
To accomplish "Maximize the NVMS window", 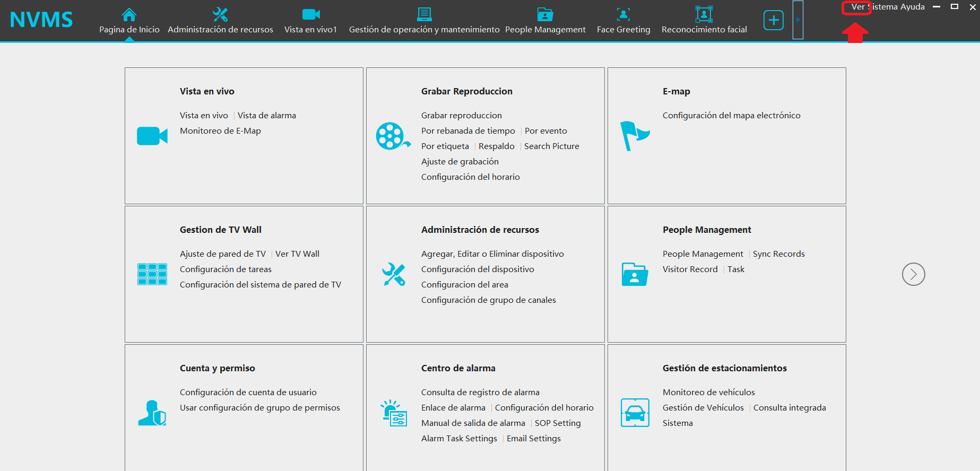I will [954, 7].
